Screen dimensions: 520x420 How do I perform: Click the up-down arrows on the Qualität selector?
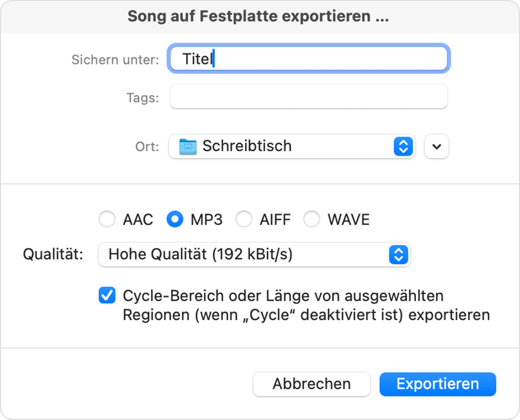coord(398,255)
